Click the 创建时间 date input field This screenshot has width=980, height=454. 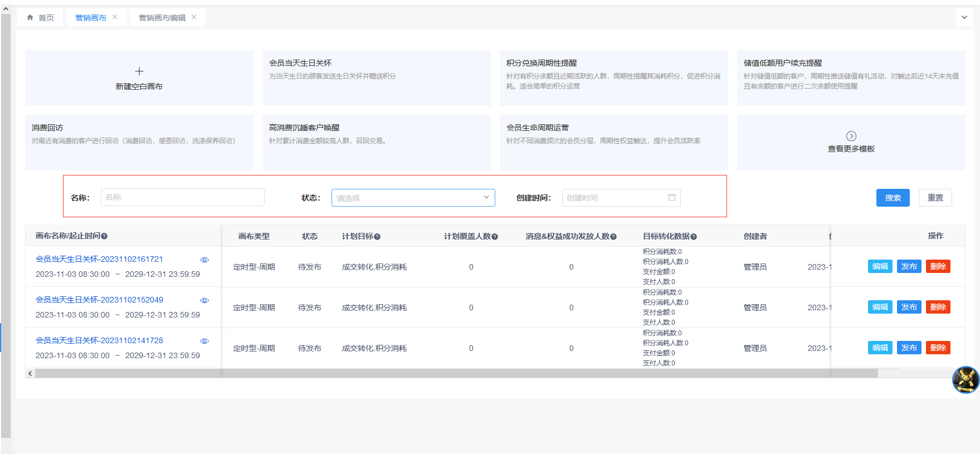coord(621,198)
